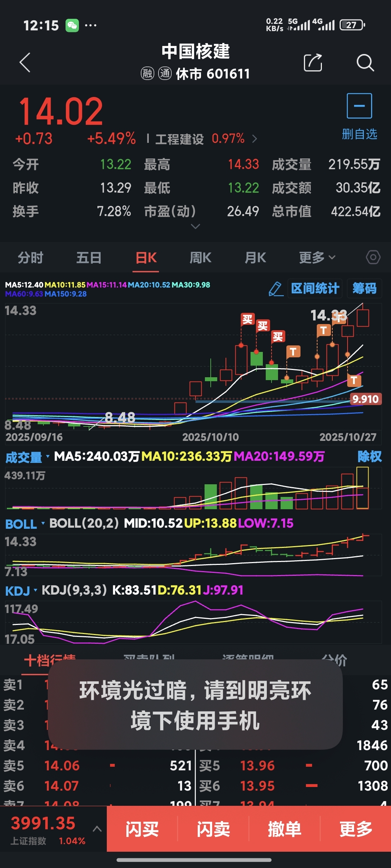Open 区间统计 range statistics button
The image size is (391, 868).
tap(315, 289)
